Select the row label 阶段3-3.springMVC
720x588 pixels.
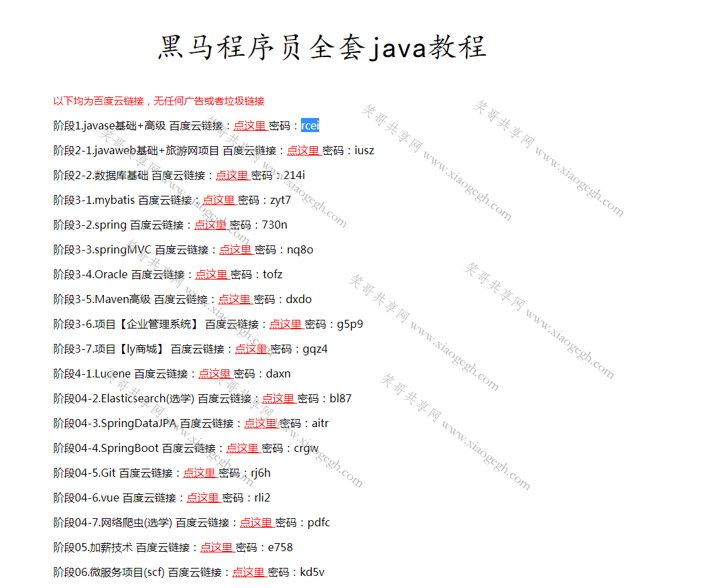(103, 249)
